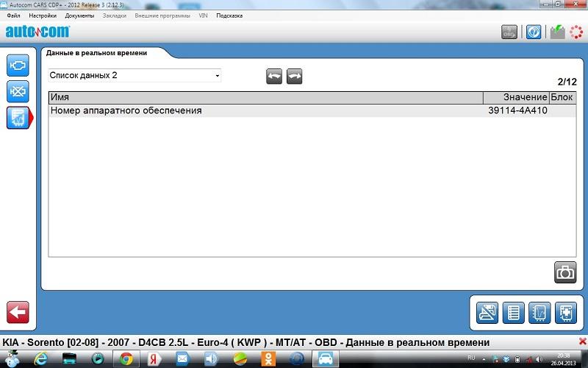Click the red dotted connection indicator
The width and height of the screenshot is (588, 368).
coord(576,32)
